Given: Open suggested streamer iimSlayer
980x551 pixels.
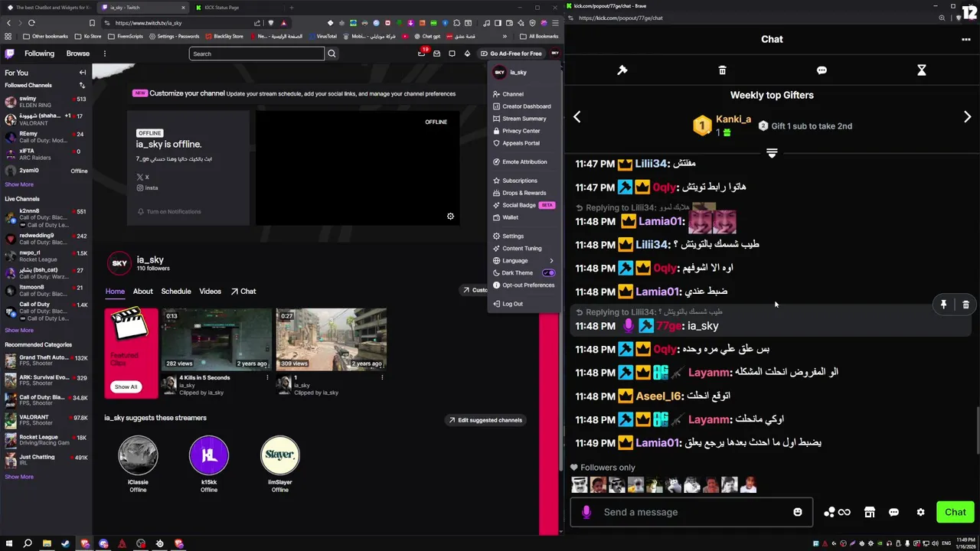Looking at the screenshot, I should click(x=280, y=455).
